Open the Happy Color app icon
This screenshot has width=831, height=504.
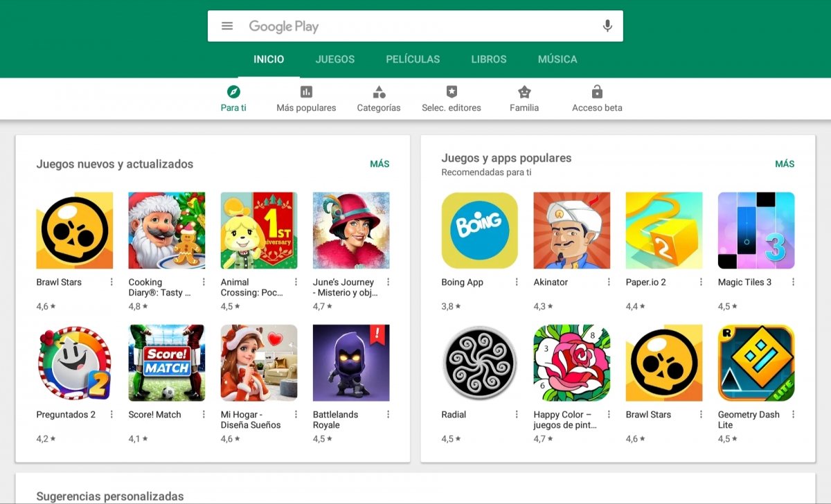coord(572,363)
